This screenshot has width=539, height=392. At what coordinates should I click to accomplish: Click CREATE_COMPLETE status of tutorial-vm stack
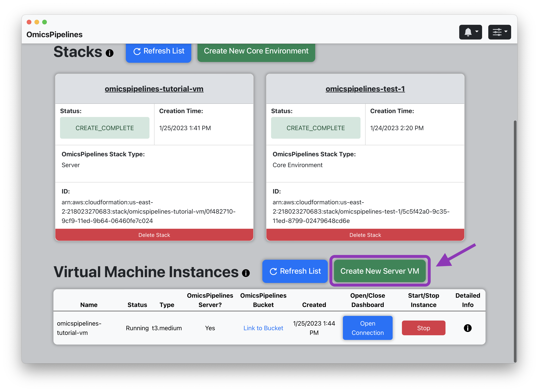(x=105, y=128)
